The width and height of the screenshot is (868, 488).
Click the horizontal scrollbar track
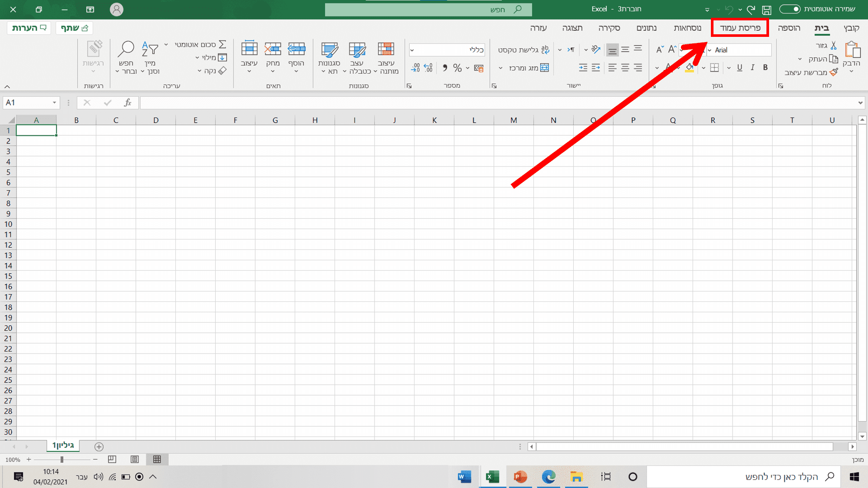pos(684,446)
